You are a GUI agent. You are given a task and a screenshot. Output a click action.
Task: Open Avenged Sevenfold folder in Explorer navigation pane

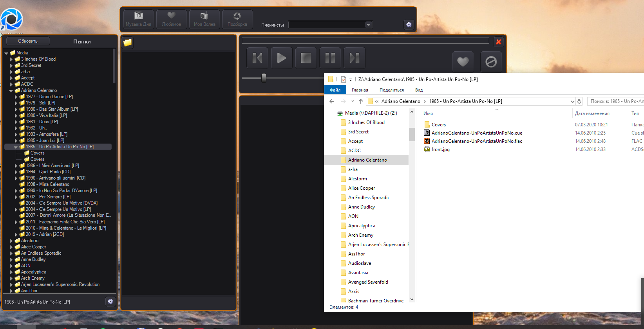368,282
